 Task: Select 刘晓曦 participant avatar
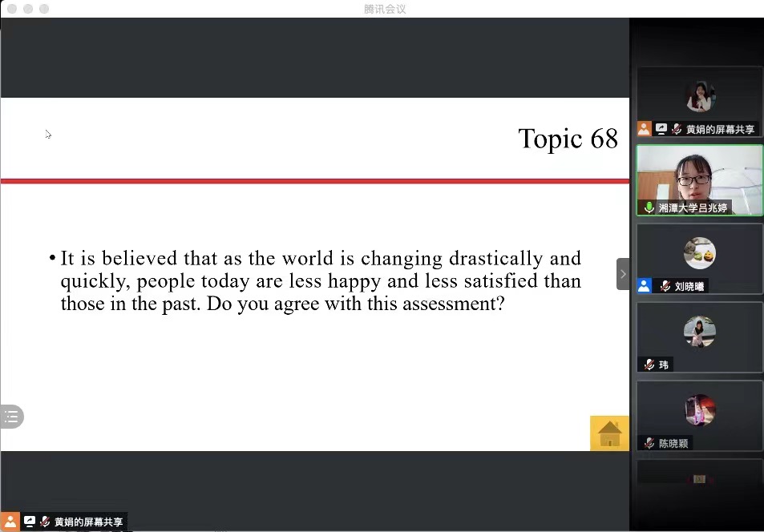(x=700, y=253)
